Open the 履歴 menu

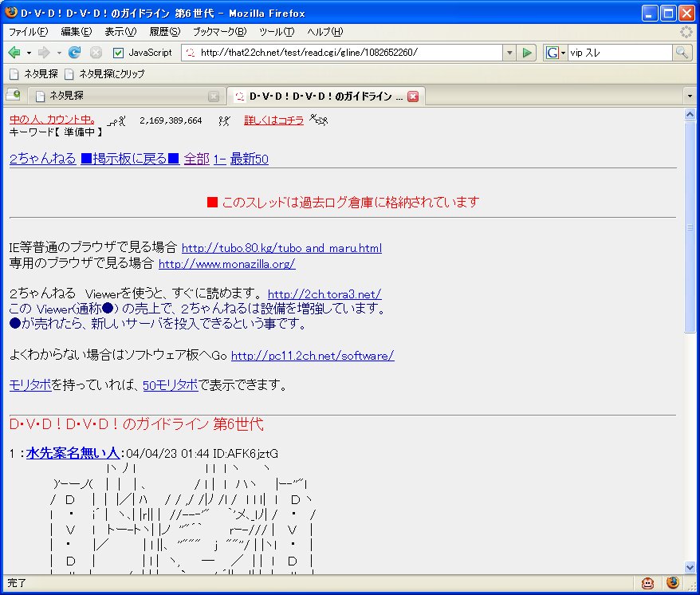165,32
